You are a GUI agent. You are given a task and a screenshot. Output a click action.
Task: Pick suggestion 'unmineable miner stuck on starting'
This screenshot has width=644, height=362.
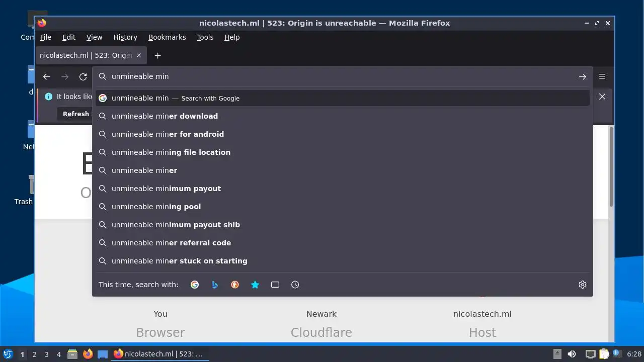click(342, 261)
